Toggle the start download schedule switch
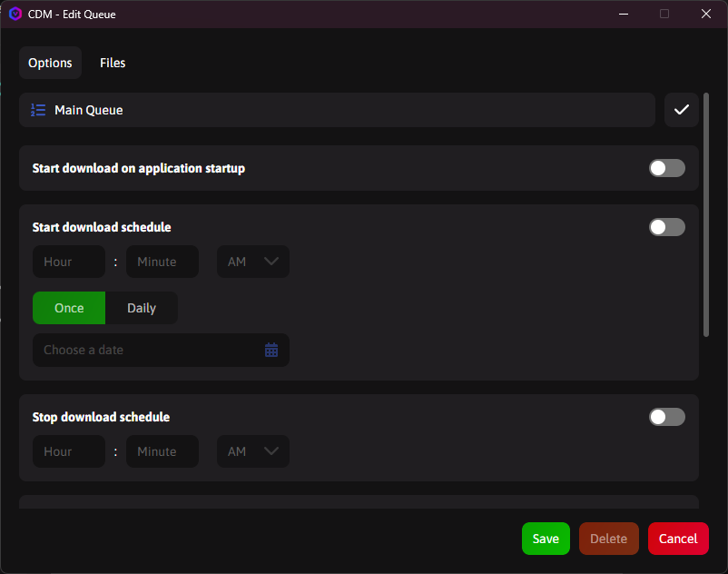The height and width of the screenshot is (574, 728). [x=667, y=227]
